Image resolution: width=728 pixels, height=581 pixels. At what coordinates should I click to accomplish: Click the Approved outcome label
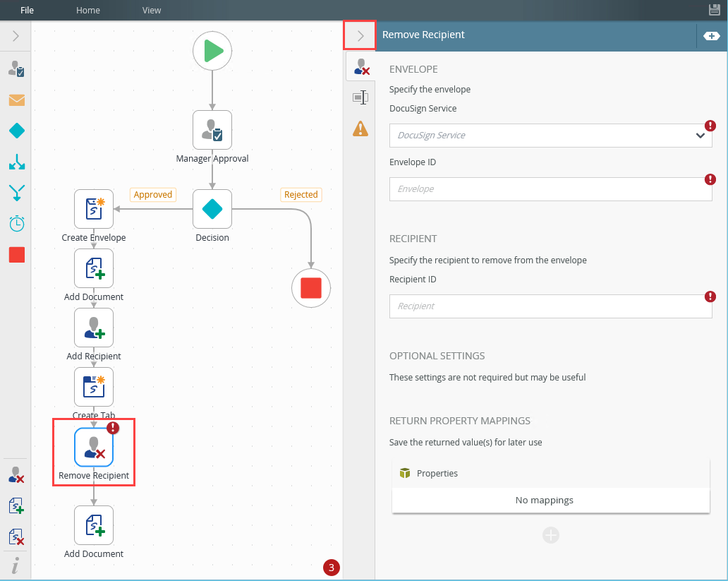point(153,195)
